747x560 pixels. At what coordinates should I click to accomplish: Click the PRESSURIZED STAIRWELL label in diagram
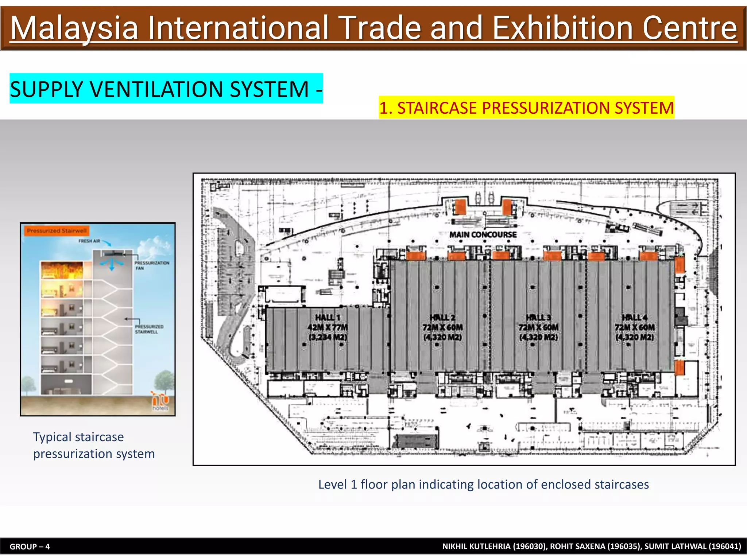coord(149,329)
